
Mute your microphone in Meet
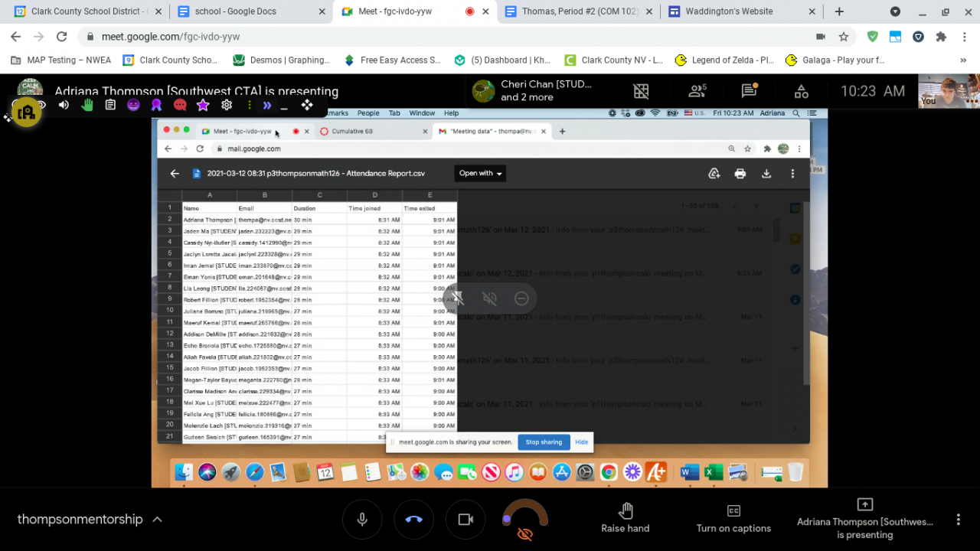pos(362,520)
